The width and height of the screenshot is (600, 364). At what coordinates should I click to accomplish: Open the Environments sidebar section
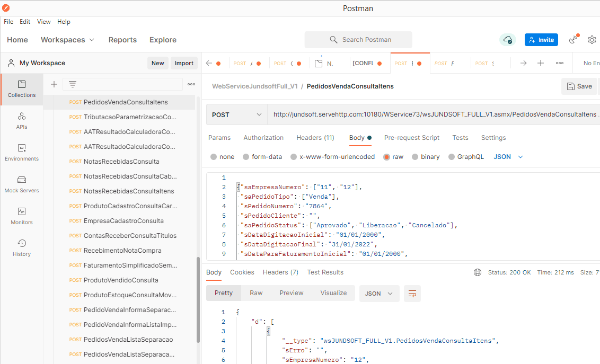(x=22, y=153)
